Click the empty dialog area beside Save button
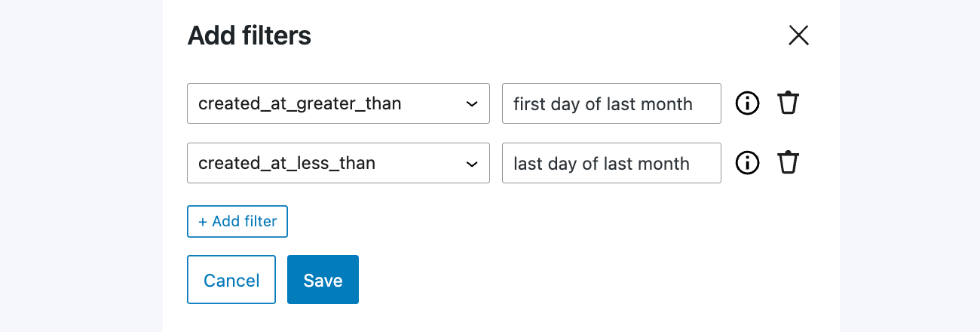The width and height of the screenshot is (980, 332). pyautogui.click(x=588, y=280)
